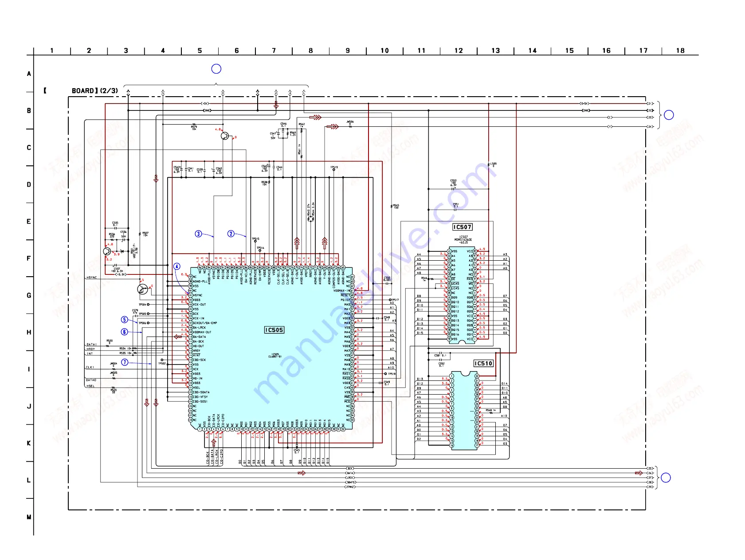
Task: Click the empty blue circle beside connectors 21-24
Action: pyautogui.click(x=669, y=115)
